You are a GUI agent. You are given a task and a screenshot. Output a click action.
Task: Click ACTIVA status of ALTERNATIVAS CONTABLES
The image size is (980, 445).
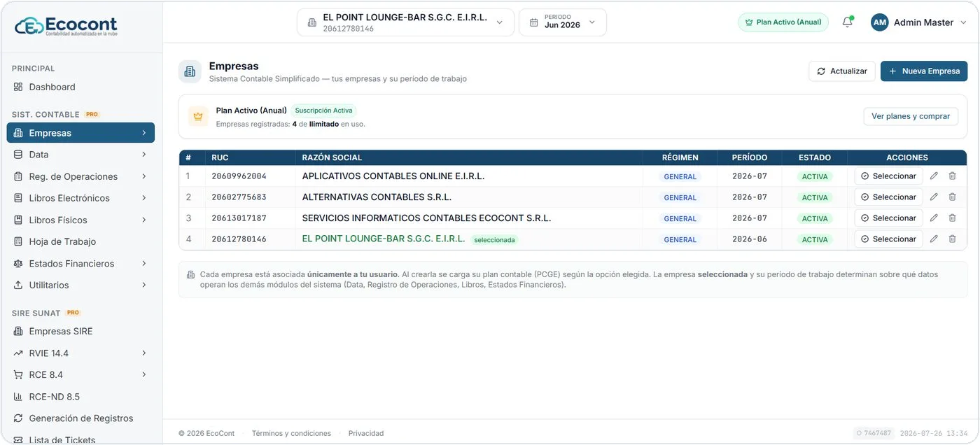click(815, 198)
